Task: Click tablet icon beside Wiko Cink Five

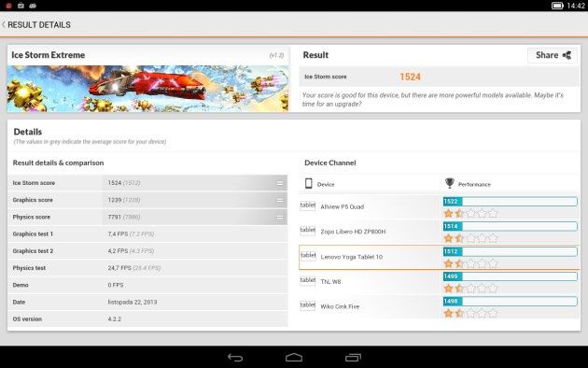Action: [307, 305]
